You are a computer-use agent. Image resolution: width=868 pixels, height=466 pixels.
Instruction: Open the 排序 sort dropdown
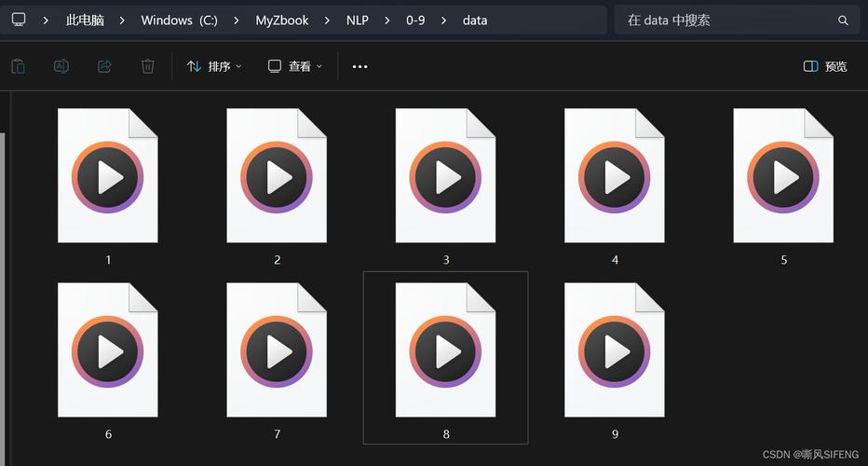point(214,66)
